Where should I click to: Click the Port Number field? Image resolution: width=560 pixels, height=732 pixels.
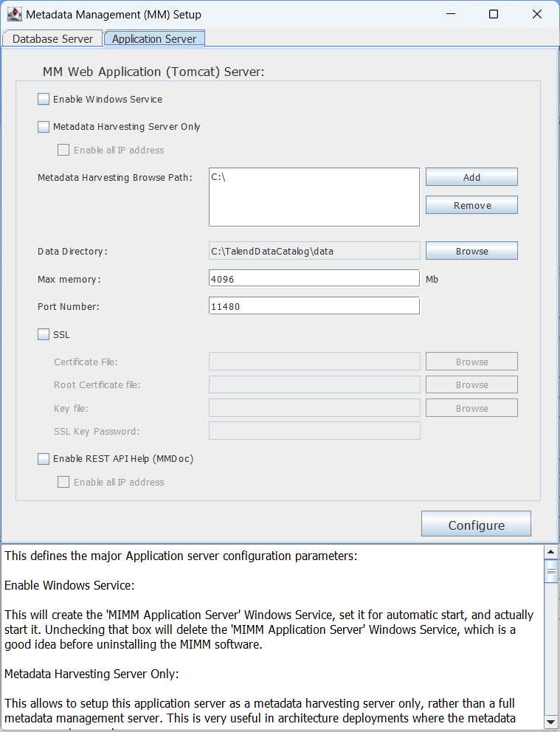click(x=314, y=305)
